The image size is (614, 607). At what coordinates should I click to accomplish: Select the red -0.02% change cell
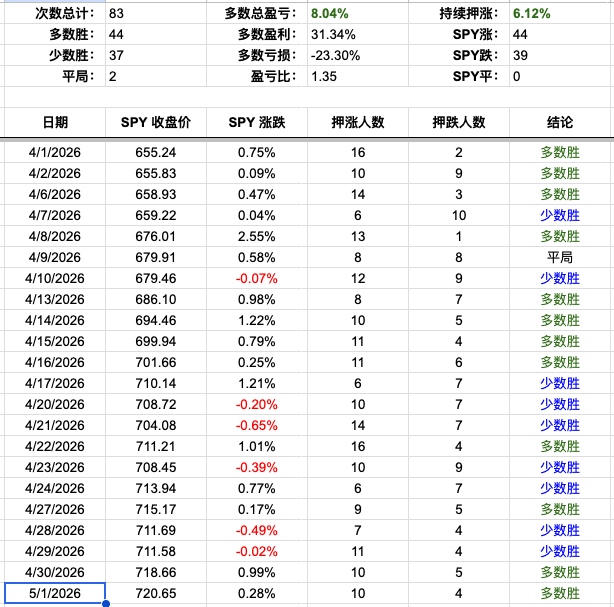click(257, 551)
